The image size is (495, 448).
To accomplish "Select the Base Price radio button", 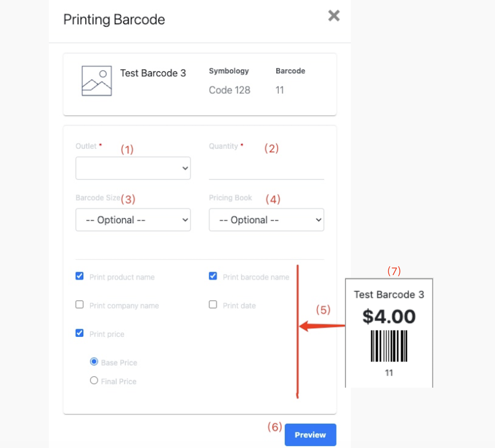I will (94, 362).
